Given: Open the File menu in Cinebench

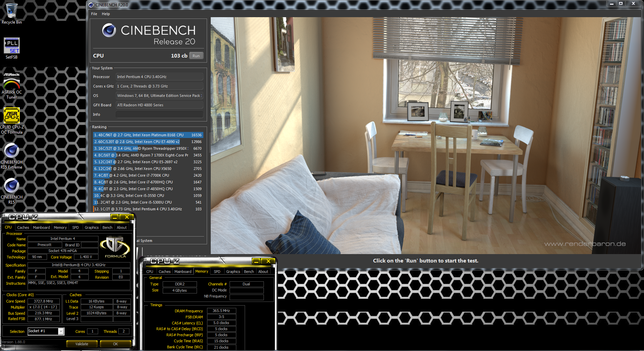Looking at the screenshot, I should [x=94, y=14].
